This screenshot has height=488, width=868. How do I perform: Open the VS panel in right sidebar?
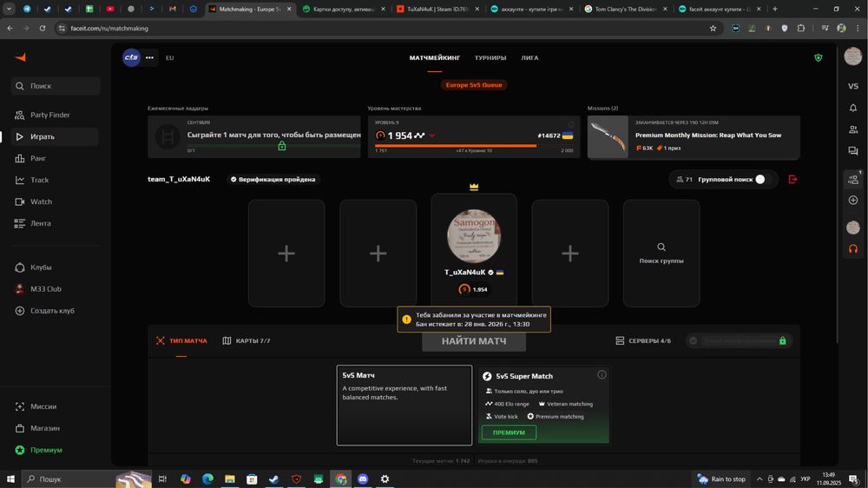coord(853,86)
